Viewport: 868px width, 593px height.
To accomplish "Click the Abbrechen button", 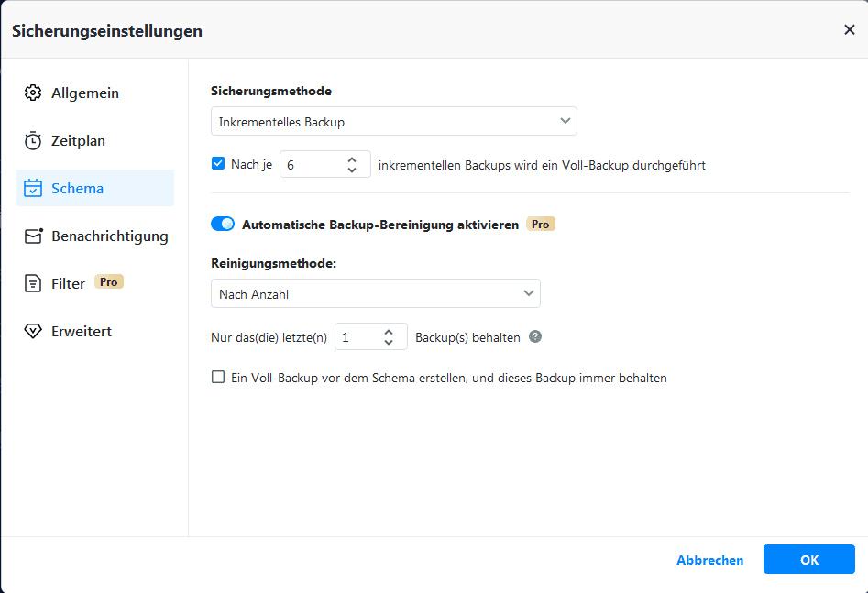I will point(709,560).
